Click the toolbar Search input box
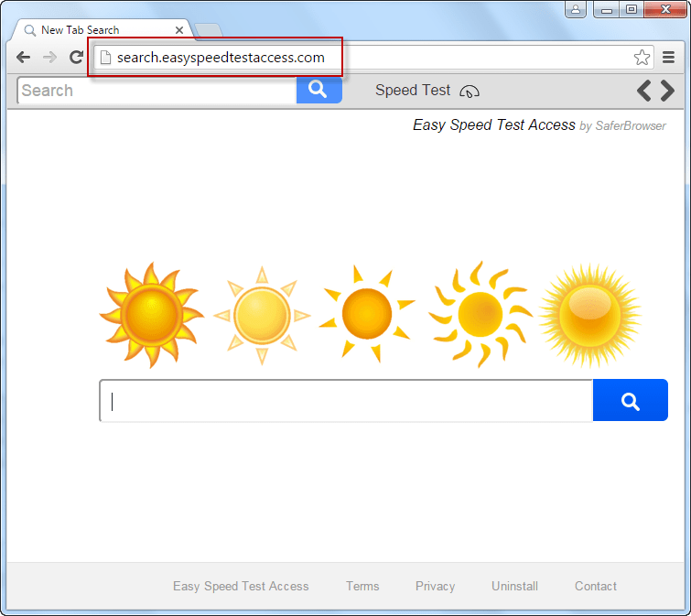The width and height of the screenshot is (691, 616). point(157,91)
